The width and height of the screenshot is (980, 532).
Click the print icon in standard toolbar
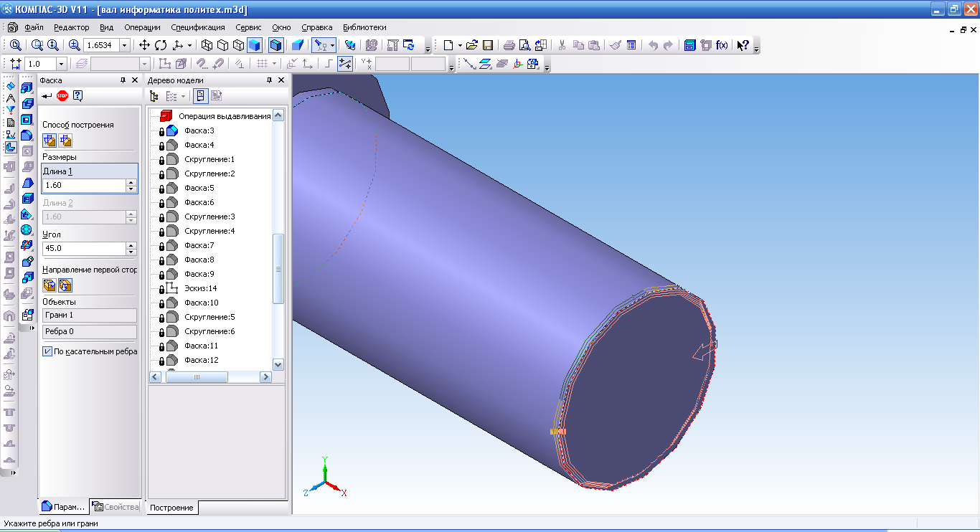[x=508, y=45]
